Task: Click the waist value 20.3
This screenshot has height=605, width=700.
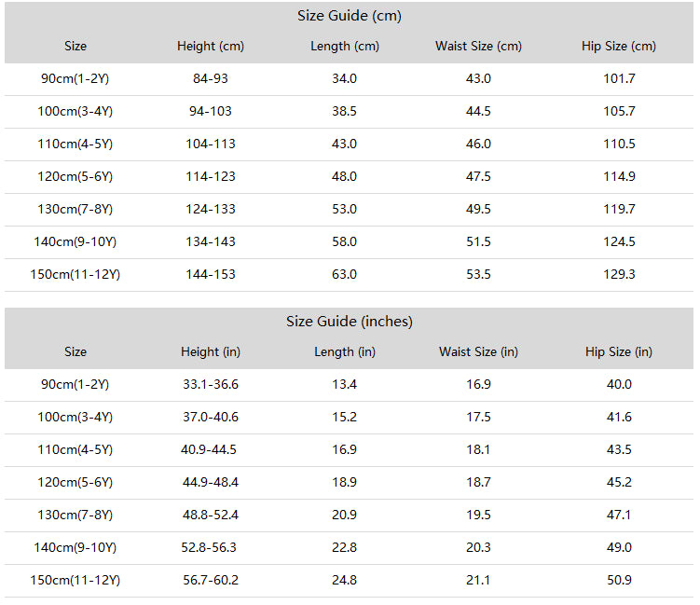Action: tap(478, 547)
